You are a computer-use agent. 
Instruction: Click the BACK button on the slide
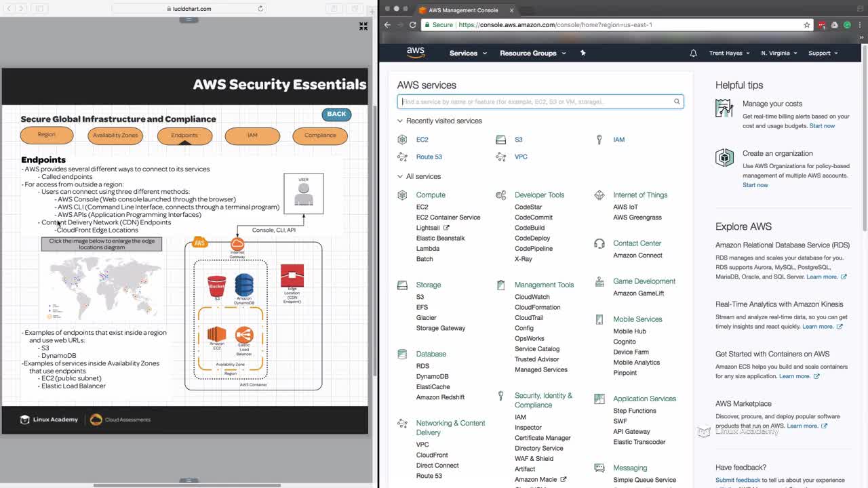pos(336,114)
